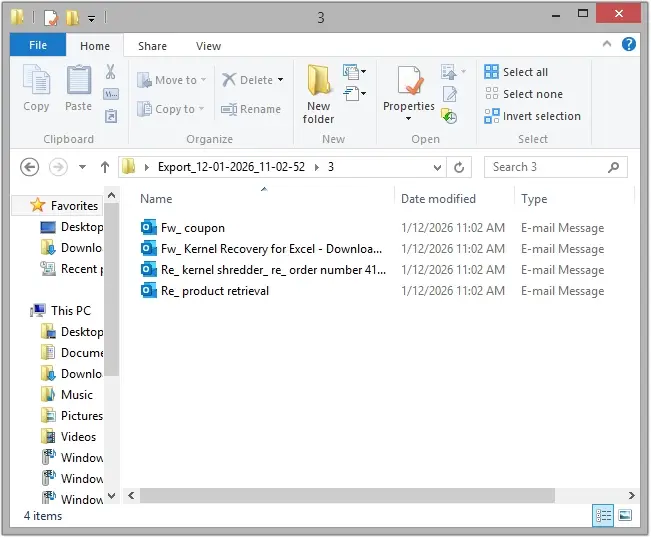Open the Delete dropdown arrow
651x538 pixels.
coord(281,79)
